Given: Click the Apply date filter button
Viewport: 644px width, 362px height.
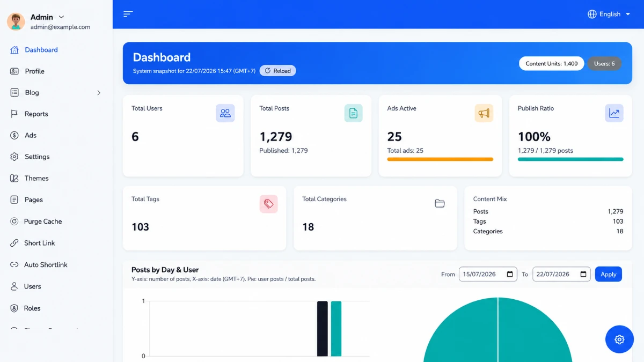Looking at the screenshot, I should tap(608, 274).
